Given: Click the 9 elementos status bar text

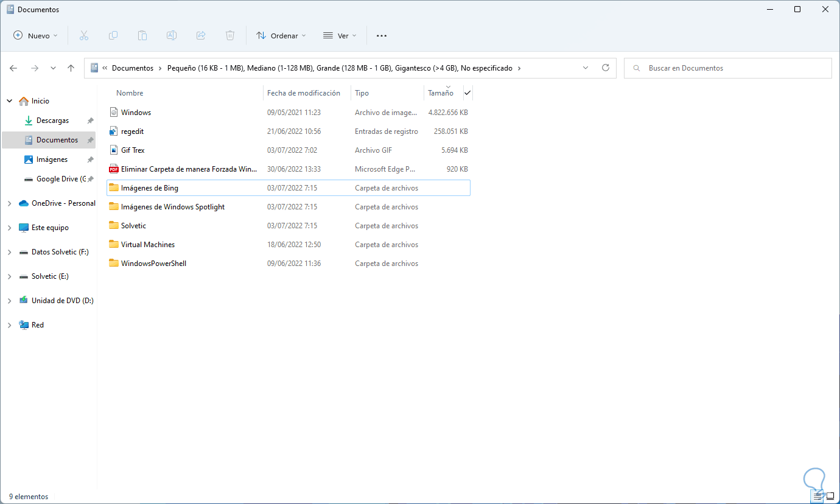Looking at the screenshot, I should click(x=29, y=497).
